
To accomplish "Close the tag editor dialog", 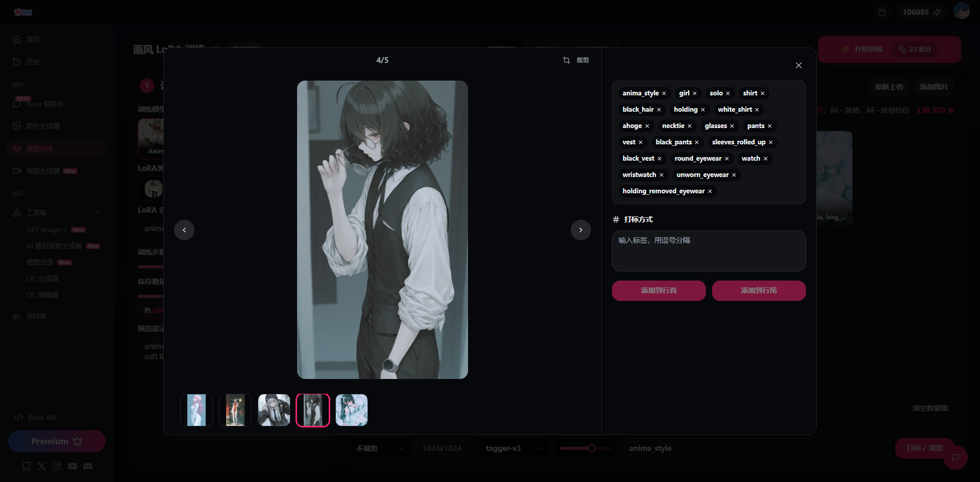I will click(x=799, y=65).
